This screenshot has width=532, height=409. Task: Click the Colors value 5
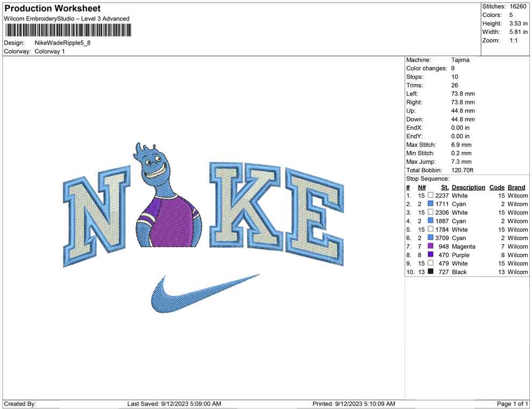pyautogui.click(x=511, y=15)
